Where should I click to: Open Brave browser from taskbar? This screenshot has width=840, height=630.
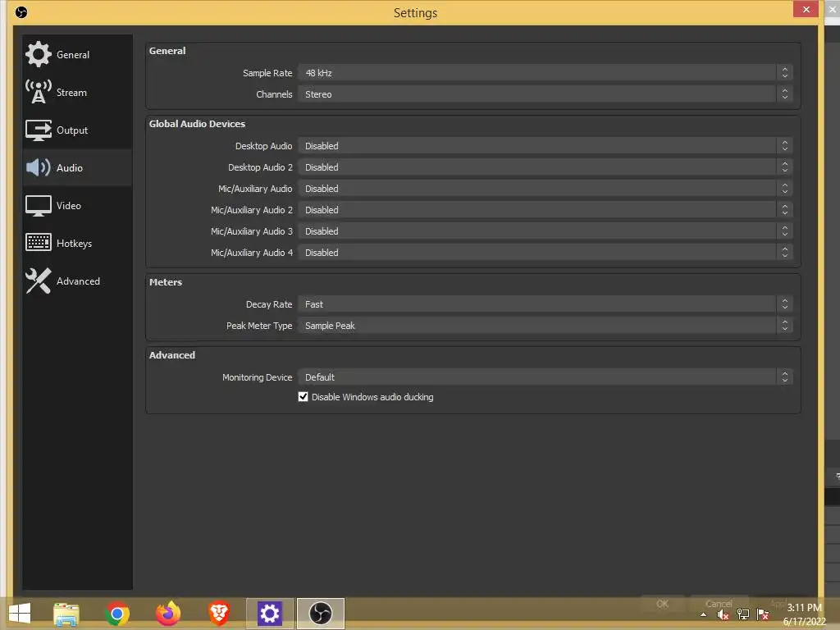pyautogui.click(x=218, y=614)
